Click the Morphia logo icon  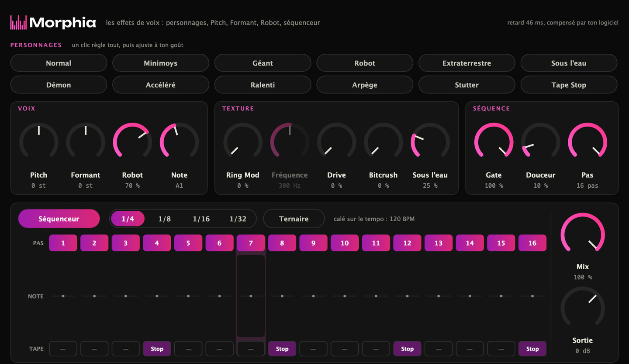click(x=18, y=22)
